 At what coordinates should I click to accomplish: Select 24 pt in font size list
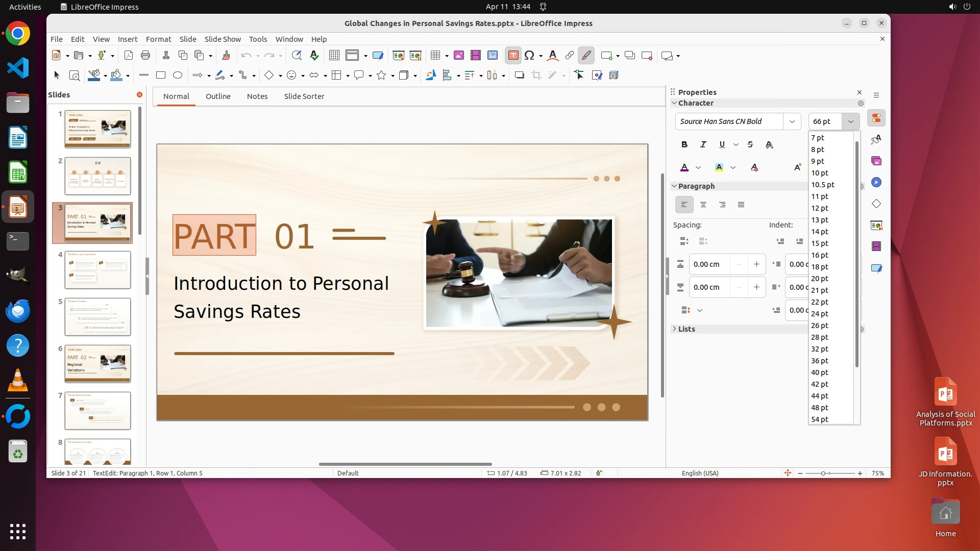coord(820,314)
